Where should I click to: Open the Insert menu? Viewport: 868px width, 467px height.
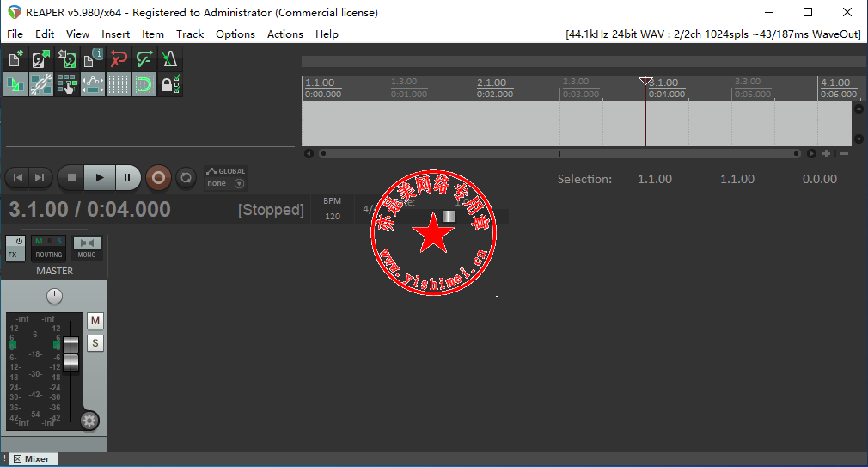point(116,34)
